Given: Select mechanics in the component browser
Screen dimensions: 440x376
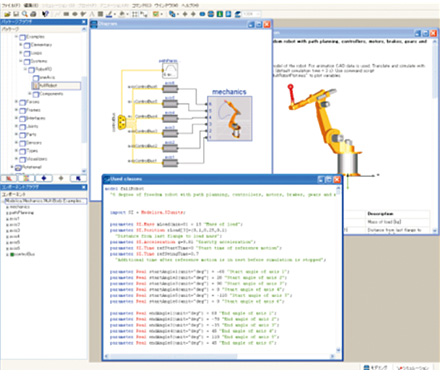Looking at the screenshot, I should coord(19,207).
